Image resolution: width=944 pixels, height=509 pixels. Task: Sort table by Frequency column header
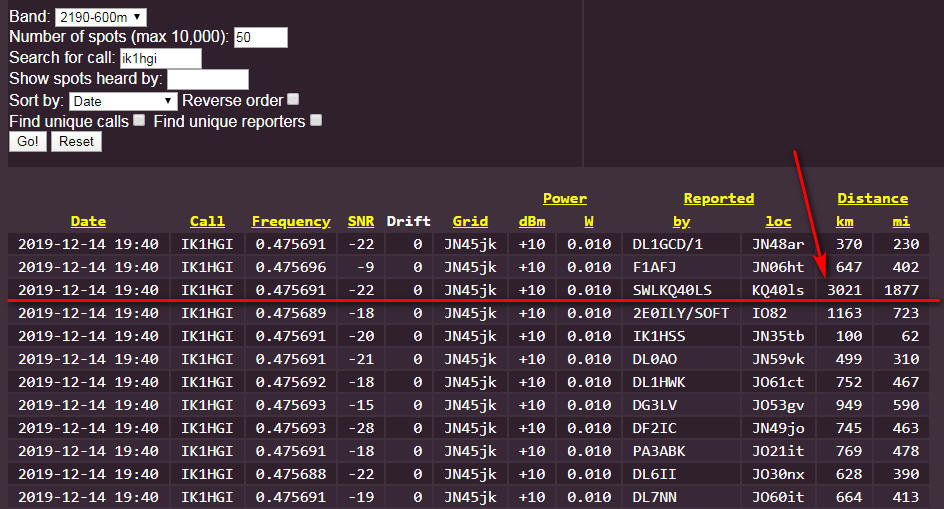point(291,222)
